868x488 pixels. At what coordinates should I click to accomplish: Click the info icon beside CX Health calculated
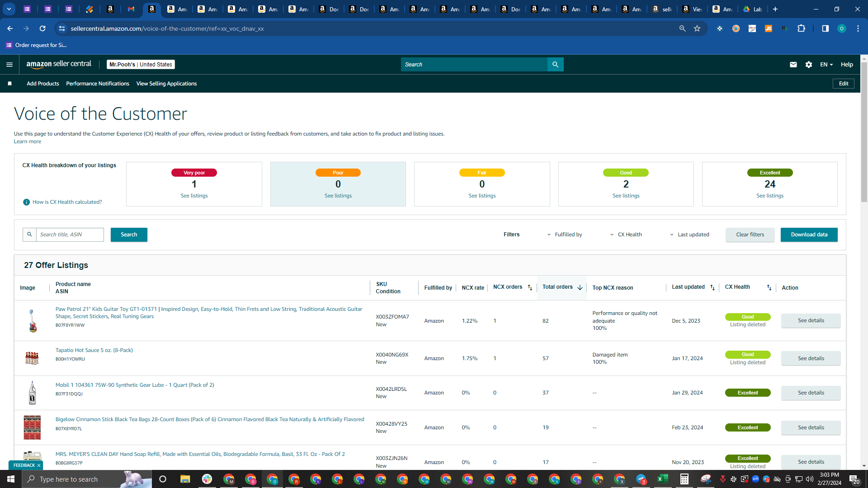[26, 202]
